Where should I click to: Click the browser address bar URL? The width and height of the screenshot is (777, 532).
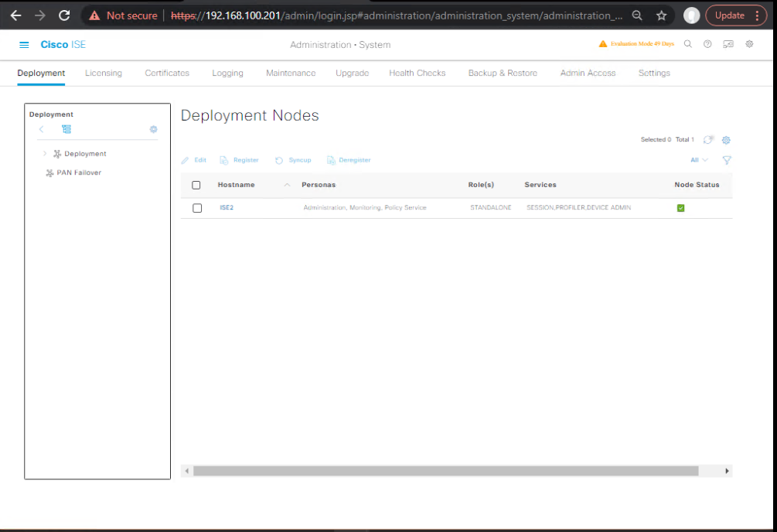point(397,16)
